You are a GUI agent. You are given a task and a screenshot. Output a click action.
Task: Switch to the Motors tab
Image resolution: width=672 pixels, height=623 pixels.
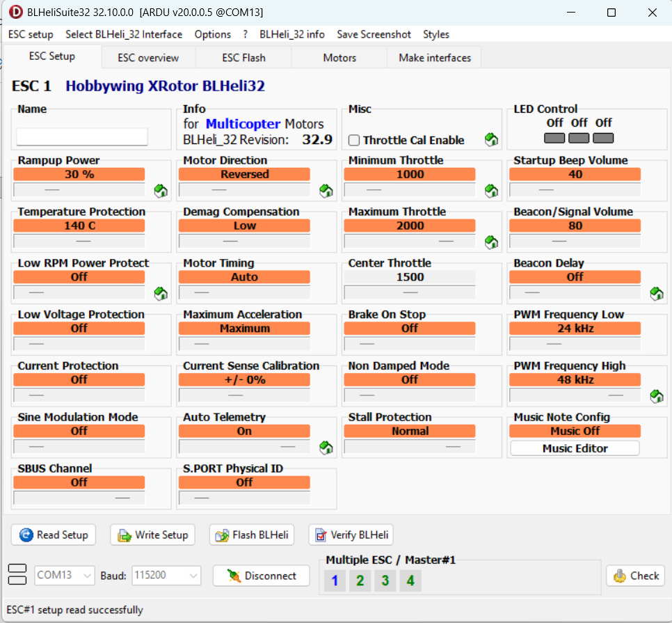pos(339,58)
